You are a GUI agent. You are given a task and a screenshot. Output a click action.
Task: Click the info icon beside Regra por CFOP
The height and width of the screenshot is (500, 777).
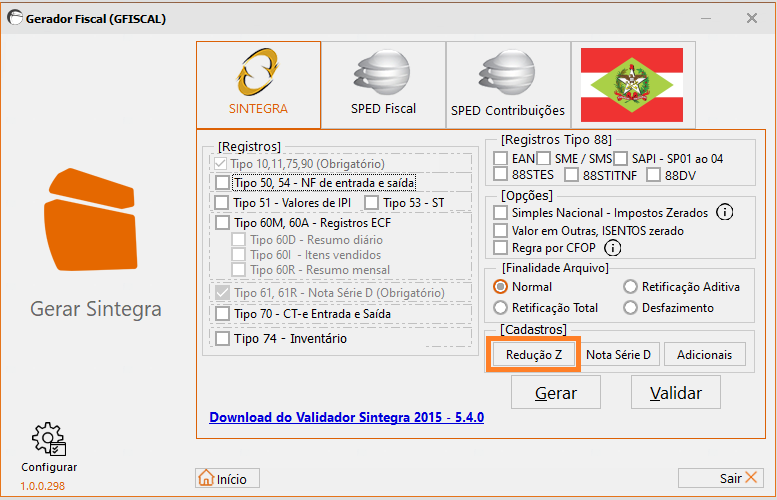(x=612, y=248)
